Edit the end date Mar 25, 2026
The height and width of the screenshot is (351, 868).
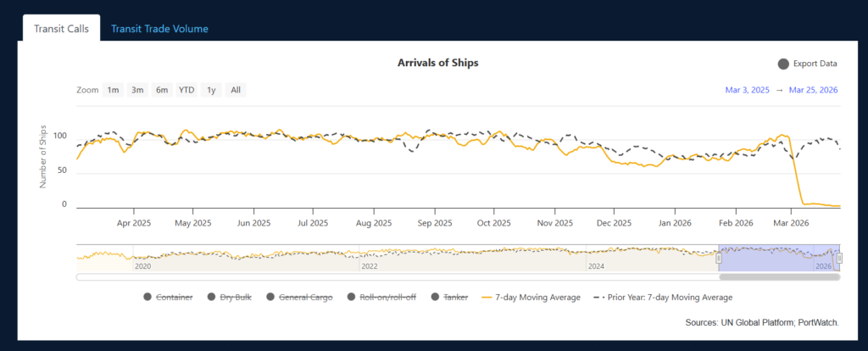813,90
